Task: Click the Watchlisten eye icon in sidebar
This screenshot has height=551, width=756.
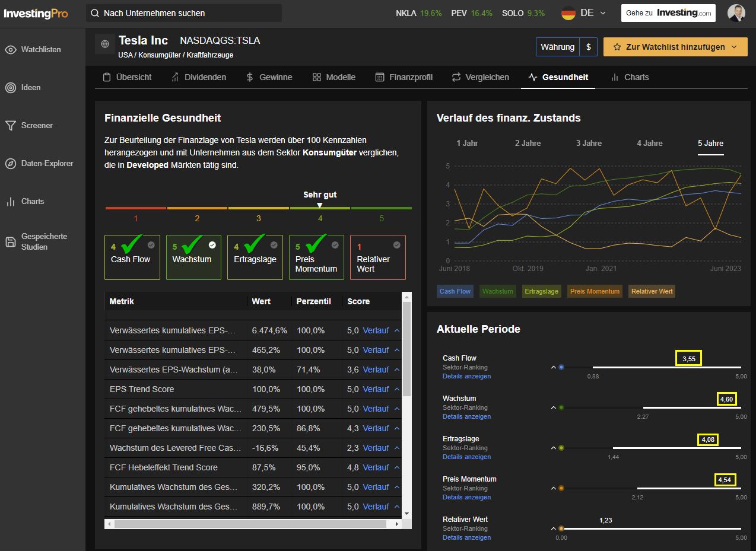Action: 11,50
